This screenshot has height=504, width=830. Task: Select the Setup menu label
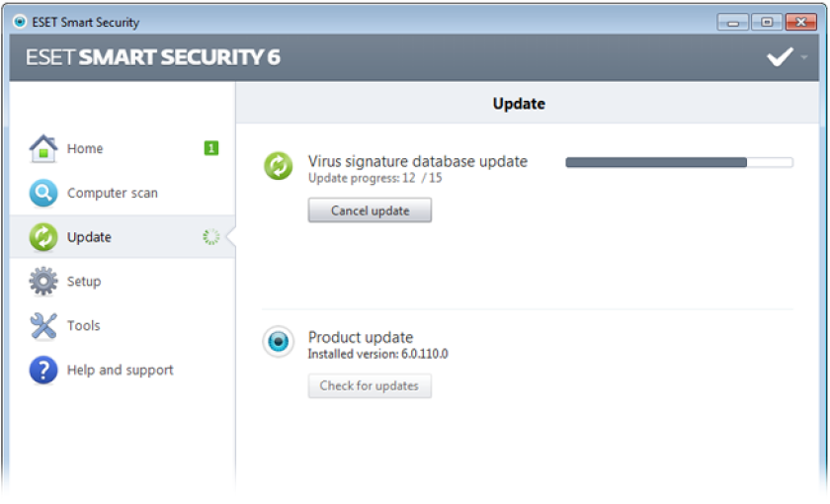84,282
